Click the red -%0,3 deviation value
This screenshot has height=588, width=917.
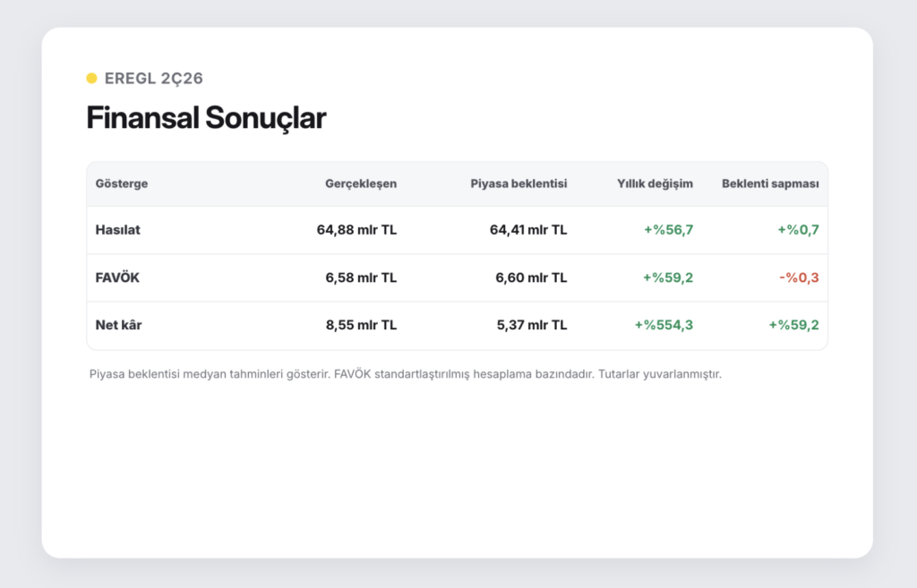799,277
